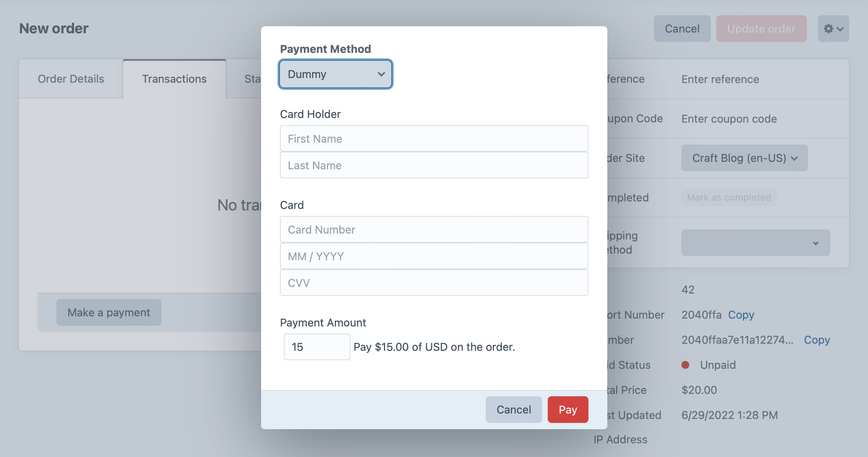Click the Cancel button at top right
Image resolution: width=868 pixels, height=457 pixels.
point(682,28)
